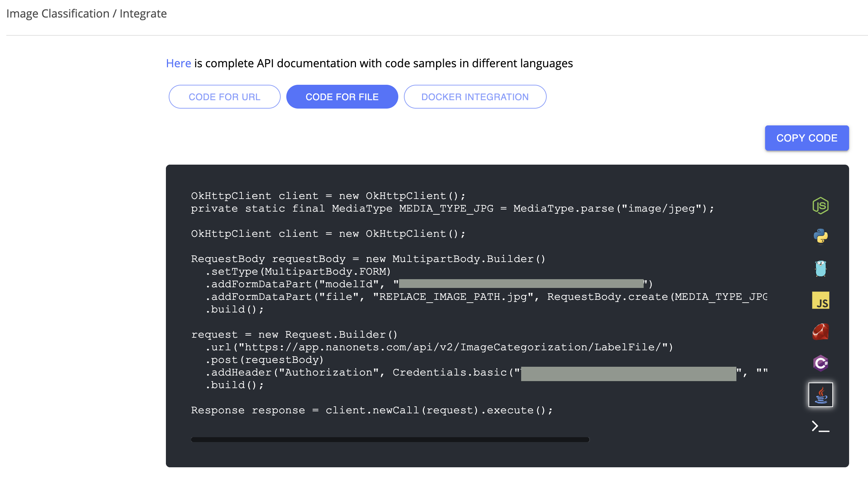Choose the shell terminal prompt icon

pos(820,426)
